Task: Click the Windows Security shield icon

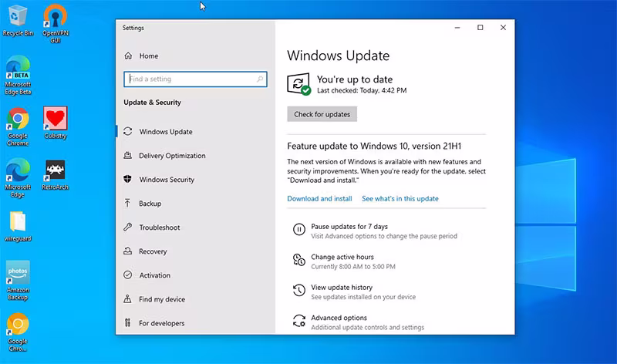Action: coord(127,180)
